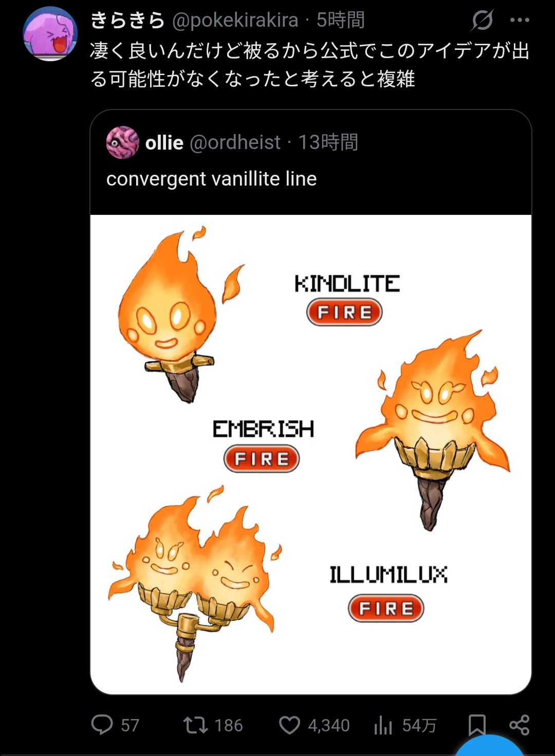This screenshot has height=756, width=555.
Task: Open the reply icon with 57 comments
Action: (x=102, y=725)
